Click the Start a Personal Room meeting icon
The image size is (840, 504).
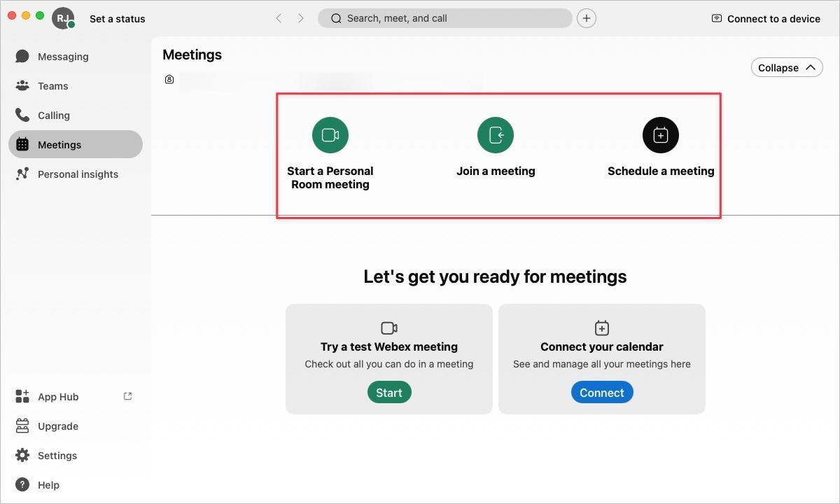click(330, 135)
